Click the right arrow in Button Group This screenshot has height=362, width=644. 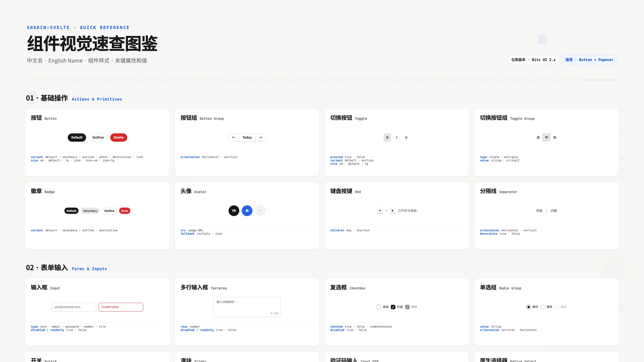pyautogui.click(x=261, y=138)
